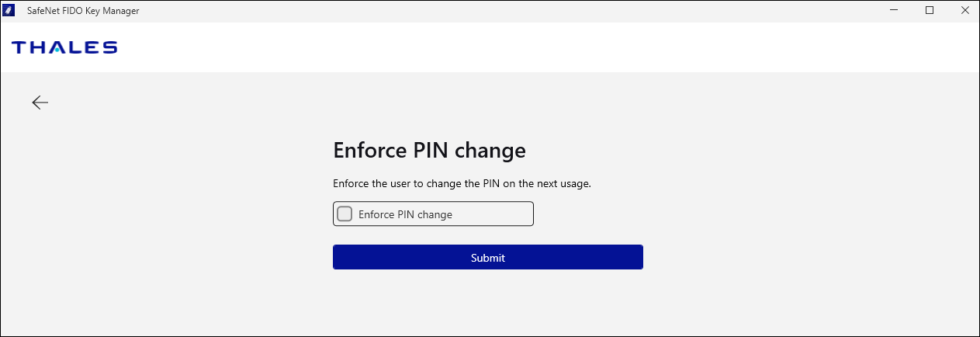Maximize the application window
The height and width of the screenshot is (337, 980).
pos(930,11)
